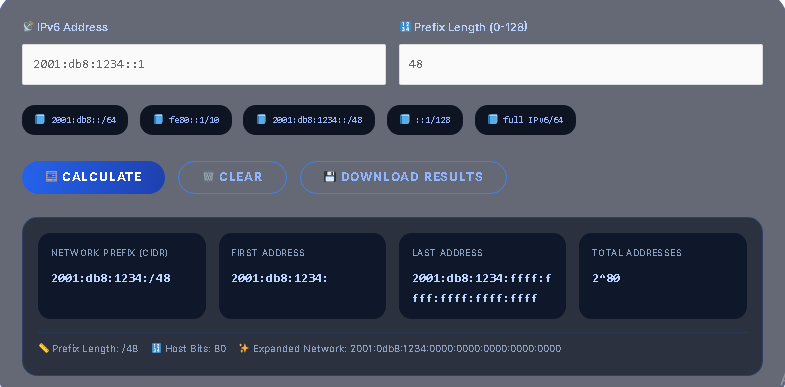This screenshot has height=387, width=785.
Task: Click the satellite icon beside IPv6 Address label
Action: [x=29, y=27]
